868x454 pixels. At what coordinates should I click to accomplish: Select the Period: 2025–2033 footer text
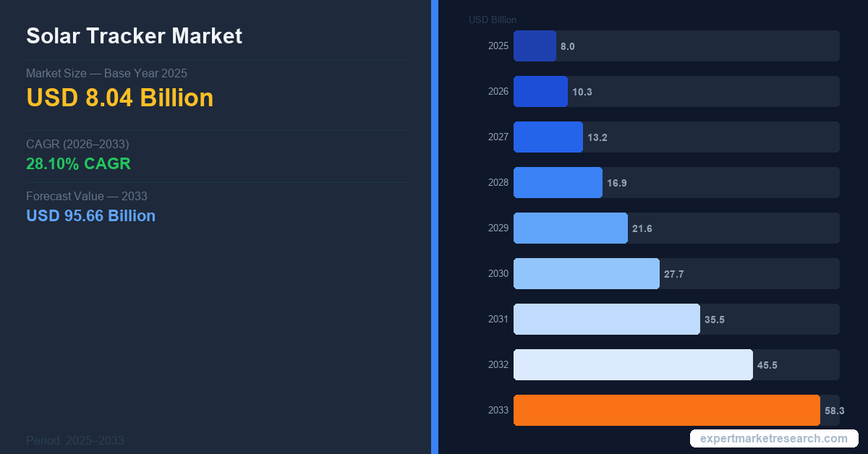(x=75, y=440)
